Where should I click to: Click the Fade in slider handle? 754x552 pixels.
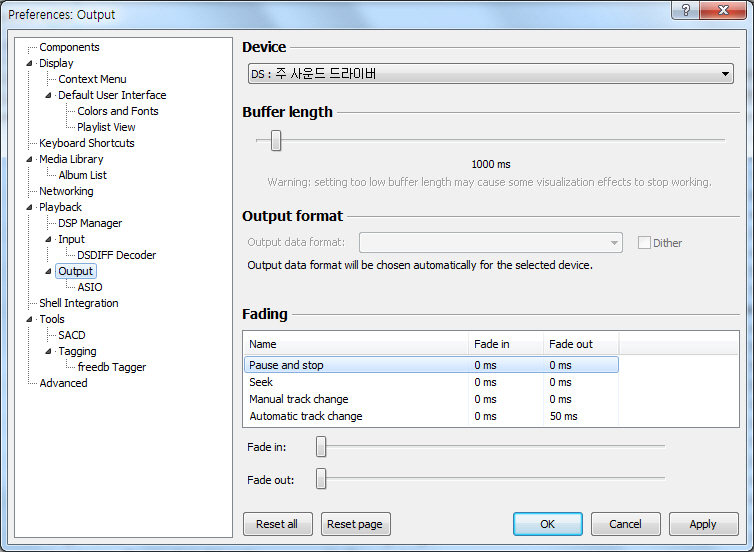pyautogui.click(x=321, y=446)
